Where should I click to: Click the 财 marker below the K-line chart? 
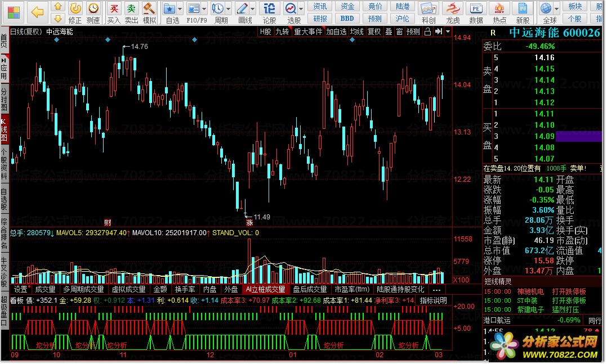point(108,222)
